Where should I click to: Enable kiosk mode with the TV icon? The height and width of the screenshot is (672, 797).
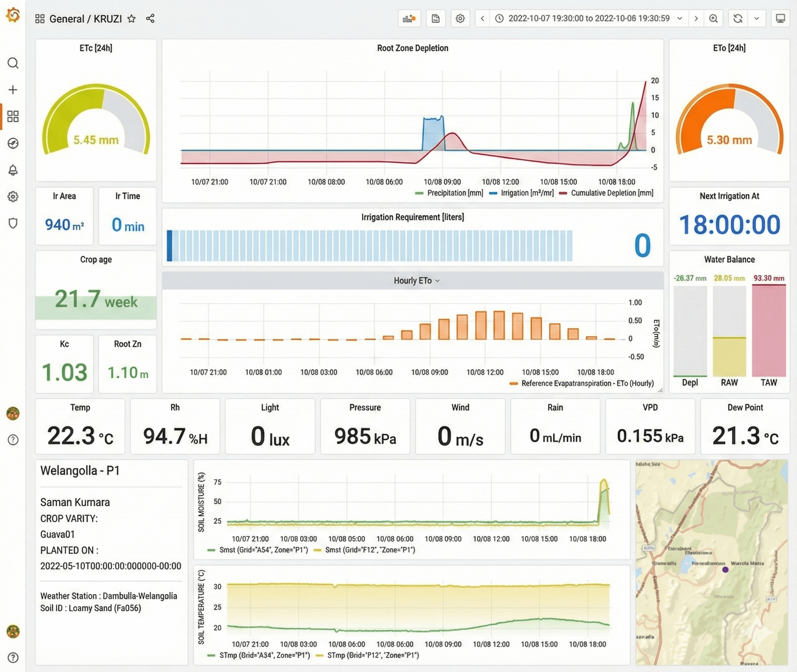tap(780, 18)
